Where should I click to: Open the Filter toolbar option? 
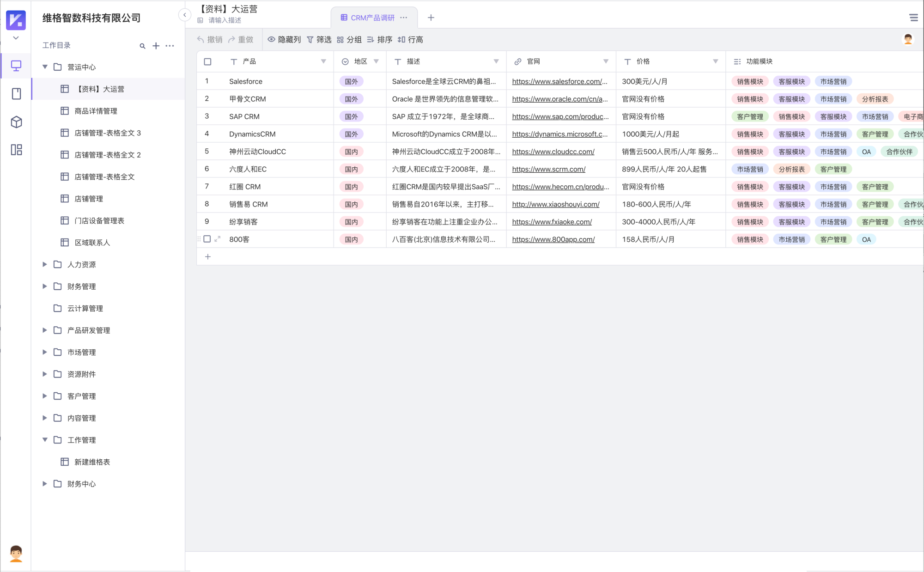tap(319, 40)
